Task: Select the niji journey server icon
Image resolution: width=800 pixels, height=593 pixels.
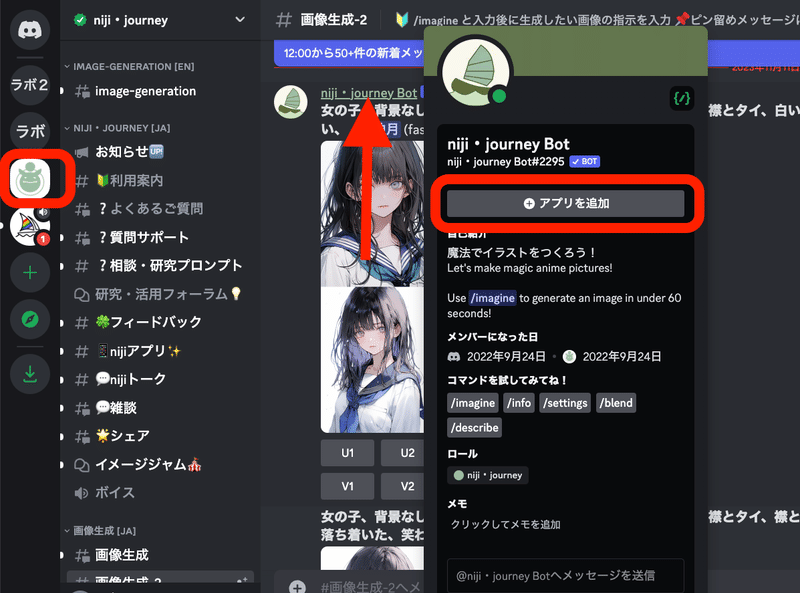Action: point(30,179)
